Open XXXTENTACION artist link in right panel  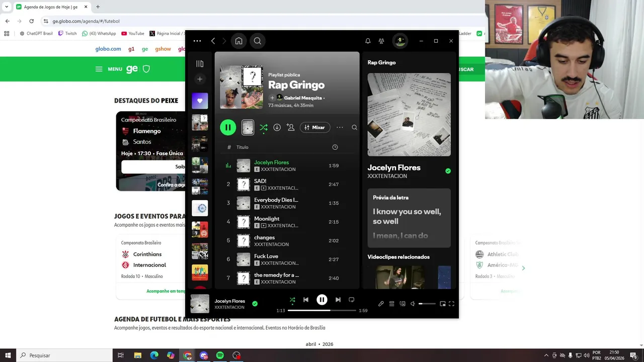(x=387, y=176)
